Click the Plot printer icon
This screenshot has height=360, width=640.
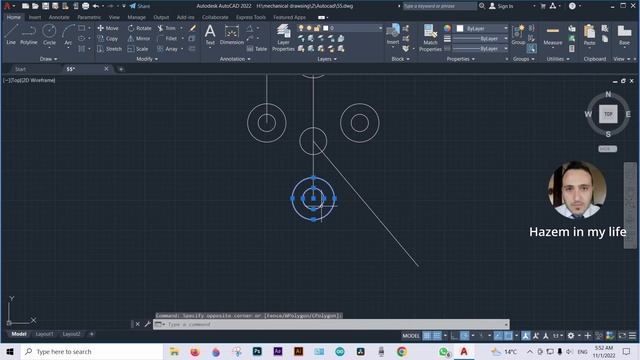(85, 6)
